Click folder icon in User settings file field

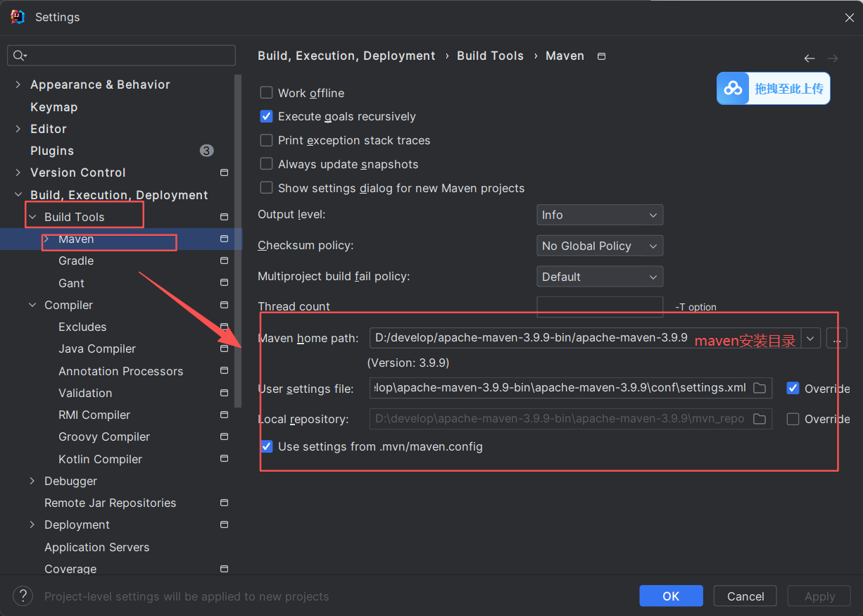[760, 388]
